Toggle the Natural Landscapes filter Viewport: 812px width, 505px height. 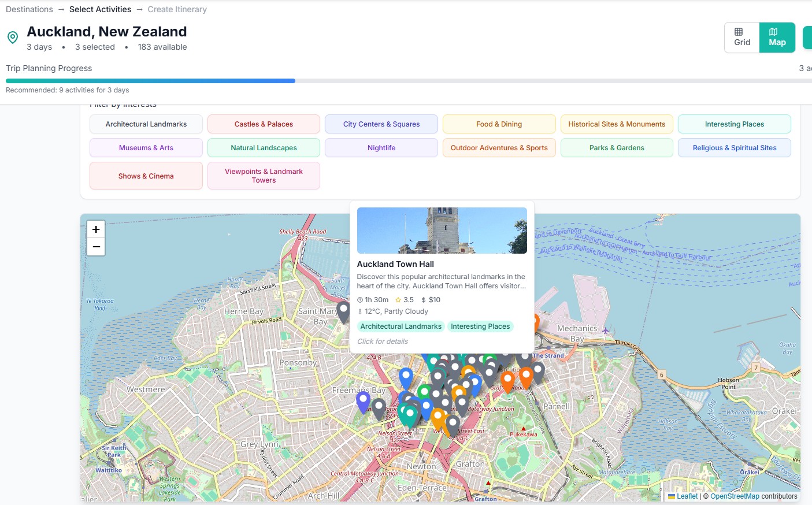264,148
